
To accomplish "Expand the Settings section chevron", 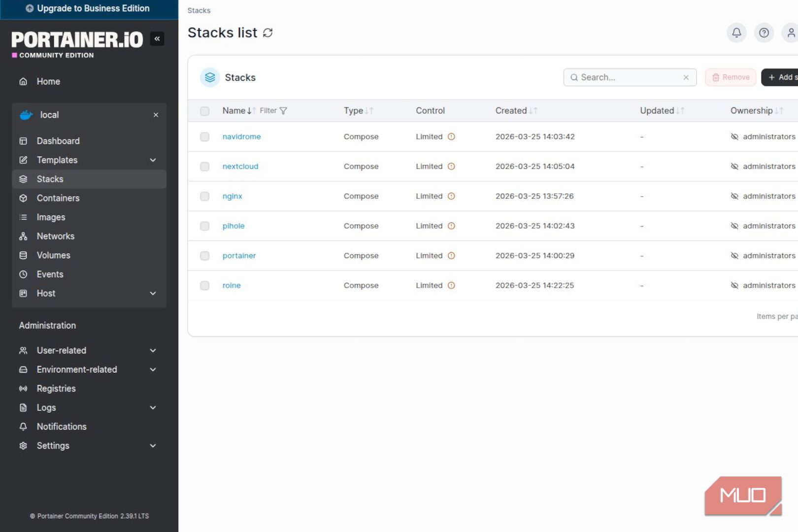I will [x=153, y=446].
